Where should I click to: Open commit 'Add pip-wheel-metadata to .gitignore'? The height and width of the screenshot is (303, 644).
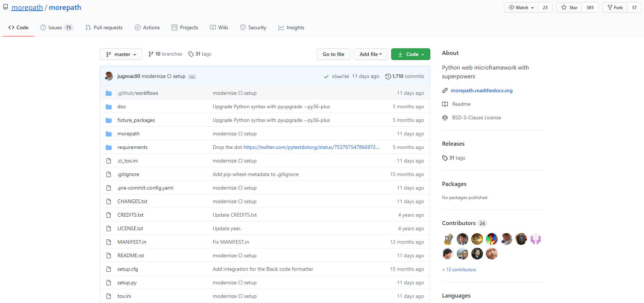tap(256, 175)
